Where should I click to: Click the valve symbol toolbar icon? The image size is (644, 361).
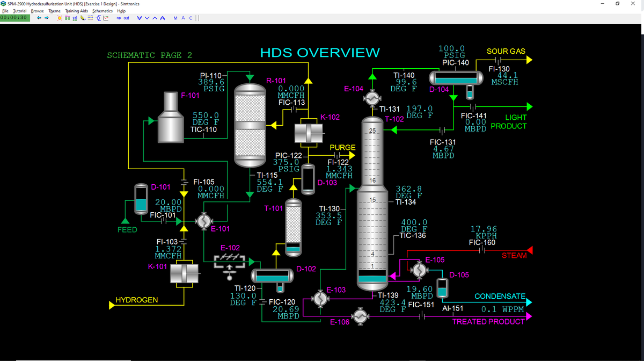pos(98,18)
